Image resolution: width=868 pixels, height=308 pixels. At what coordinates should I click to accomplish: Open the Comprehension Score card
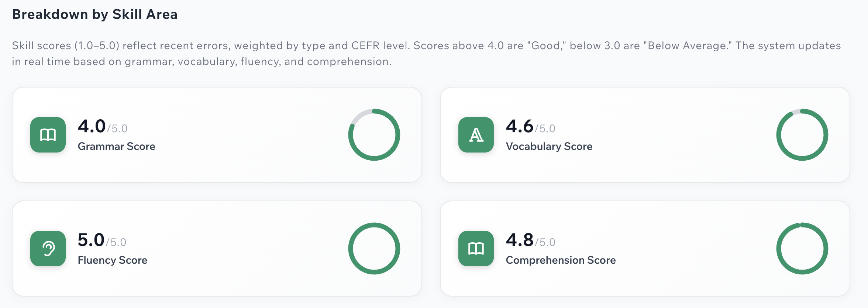[645, 249]
